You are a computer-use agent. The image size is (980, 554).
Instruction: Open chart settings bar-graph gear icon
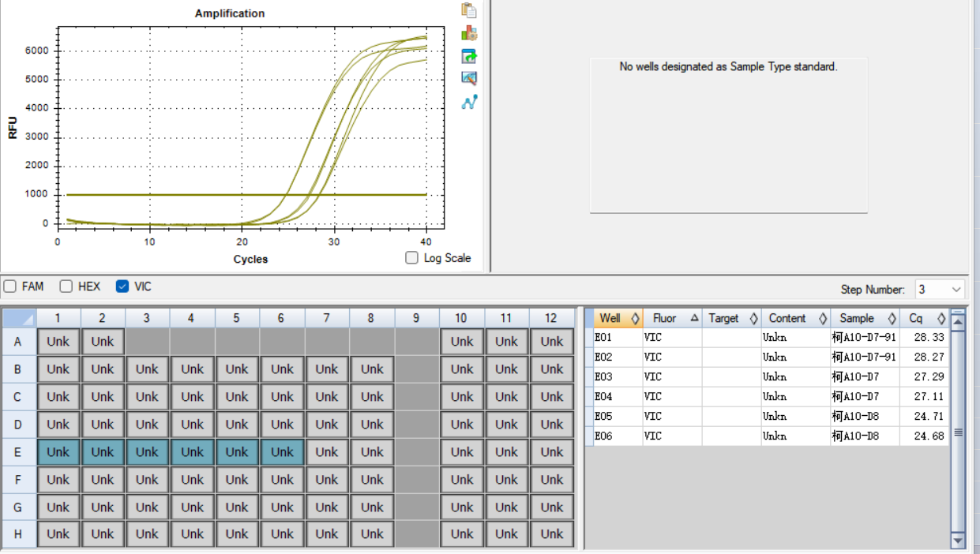pos(469,33)
